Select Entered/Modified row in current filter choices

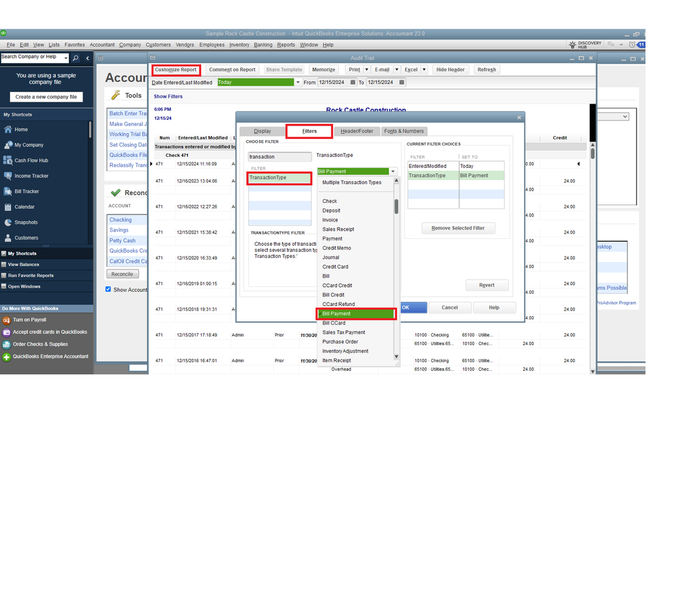pyautogui.click(x=455, y=166)
